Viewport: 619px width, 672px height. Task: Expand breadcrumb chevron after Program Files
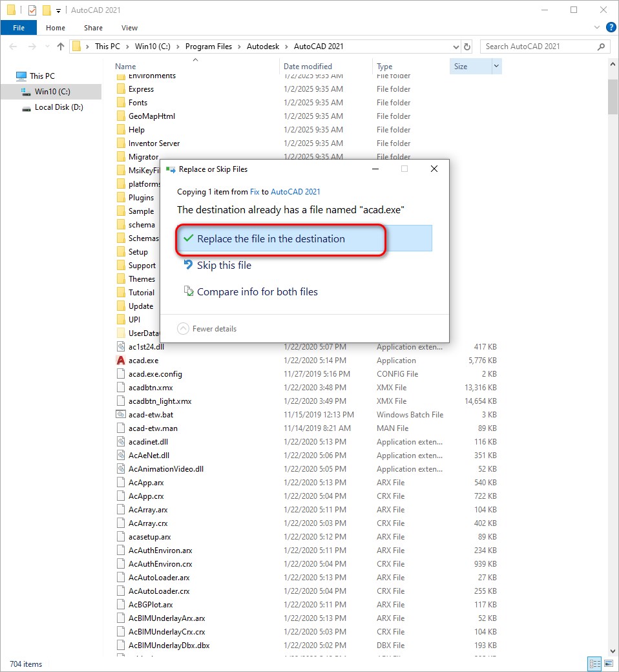[x=239, y=47]
